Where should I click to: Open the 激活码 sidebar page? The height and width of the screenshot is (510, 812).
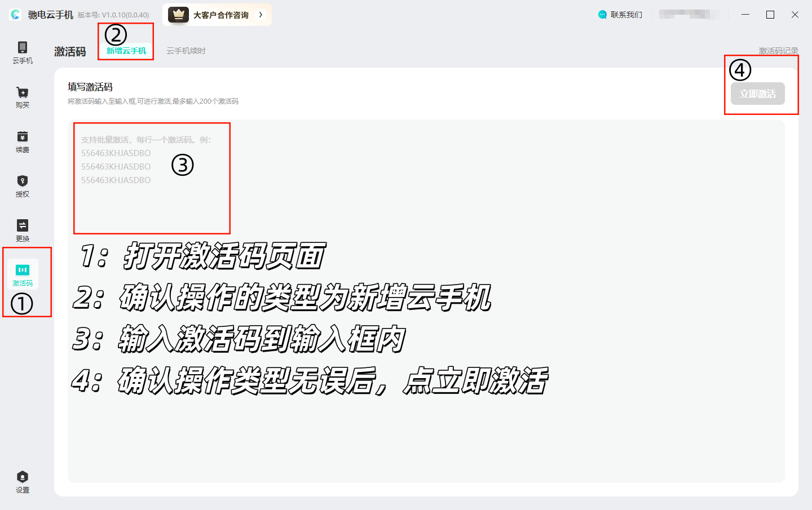click(23, 274)
